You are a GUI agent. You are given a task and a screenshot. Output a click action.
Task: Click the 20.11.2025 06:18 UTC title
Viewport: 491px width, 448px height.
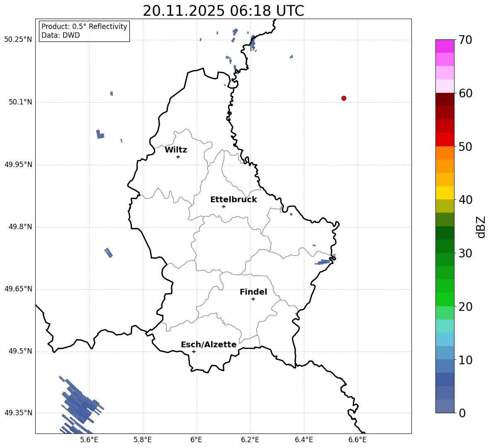click(223, 11)
